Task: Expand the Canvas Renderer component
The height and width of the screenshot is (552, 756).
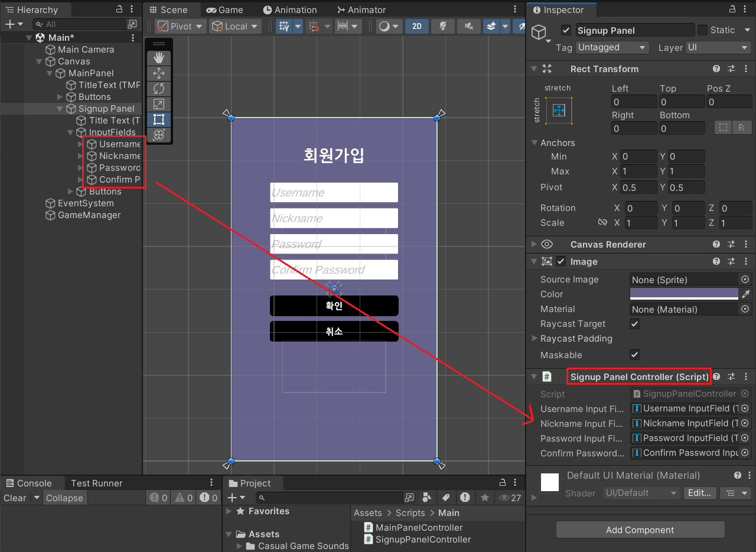Action: click(534, 244)
